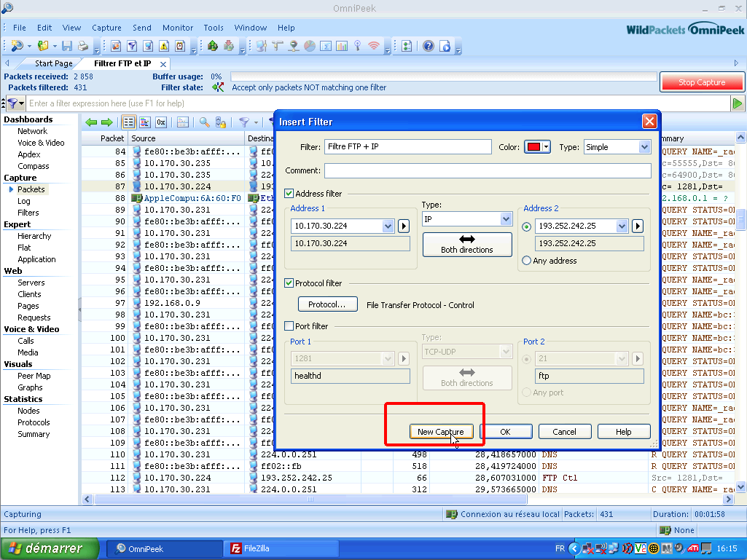Open the Tools menu
The width and height of the screenshot is (747, 560).
[x=214, y=28]
